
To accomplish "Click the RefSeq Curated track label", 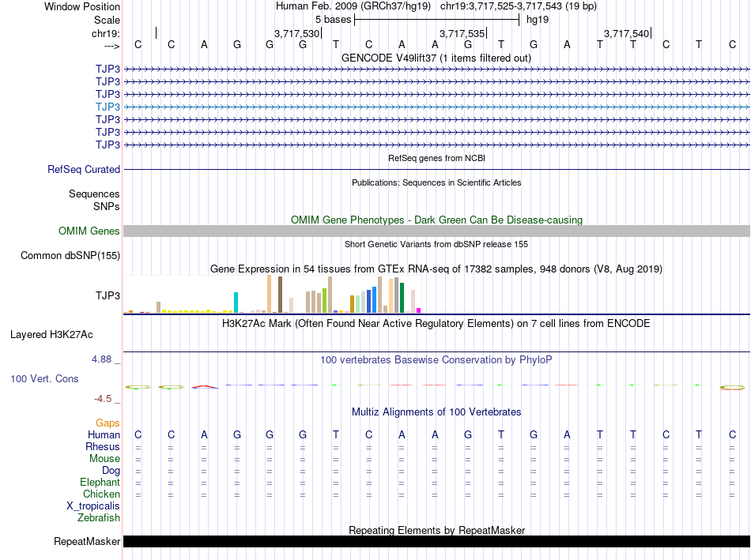I will [x=84, y=170].
